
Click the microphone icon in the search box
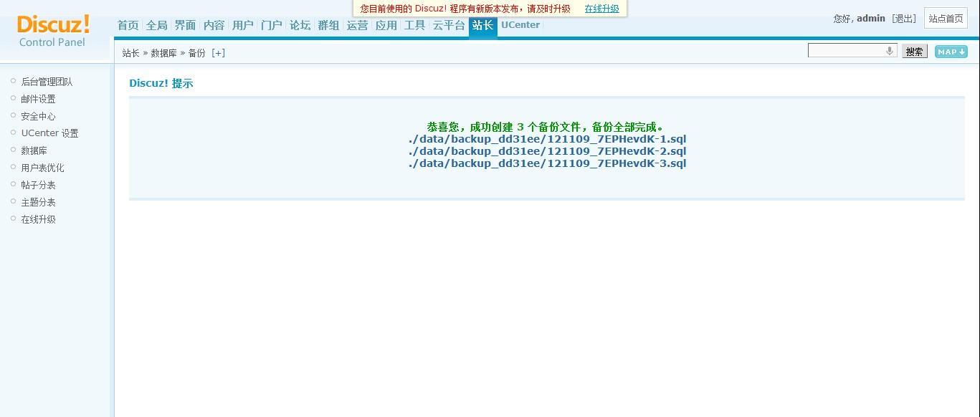[x=889, y=51]
